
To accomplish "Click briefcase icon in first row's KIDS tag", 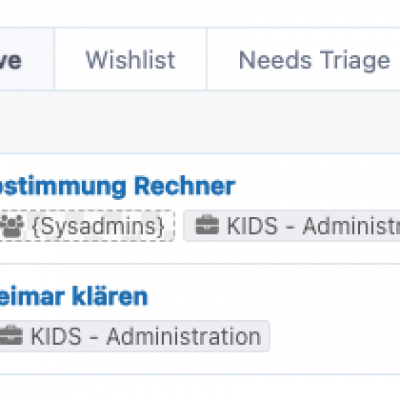I will 207,226.
